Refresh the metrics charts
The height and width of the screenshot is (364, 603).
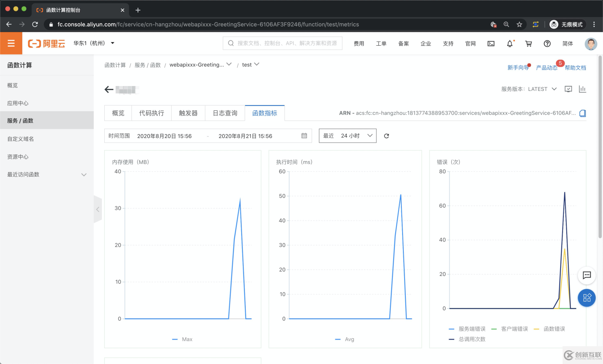386,136
